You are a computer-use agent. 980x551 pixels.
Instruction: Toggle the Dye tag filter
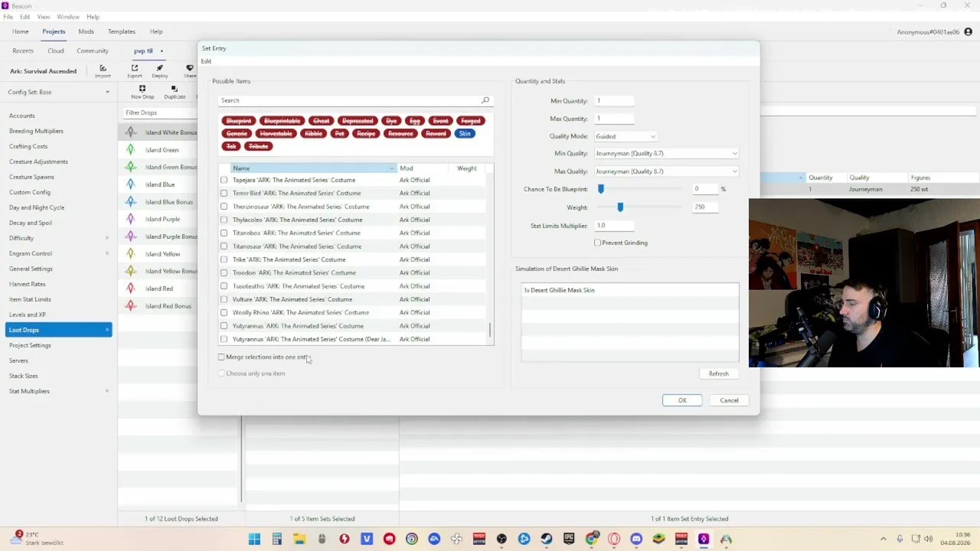[391, 120]
